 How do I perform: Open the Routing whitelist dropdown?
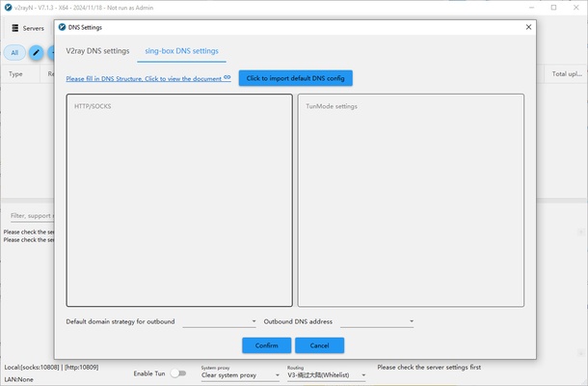click(x=327, y=375)
